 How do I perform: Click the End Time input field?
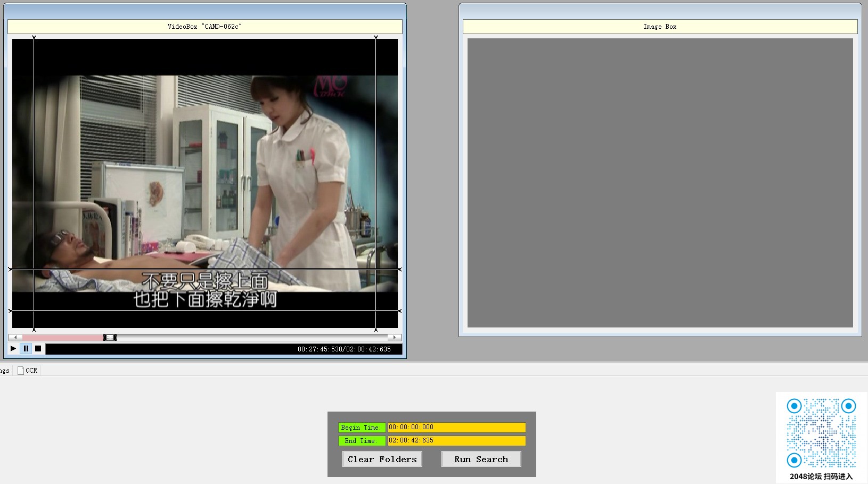456,440
